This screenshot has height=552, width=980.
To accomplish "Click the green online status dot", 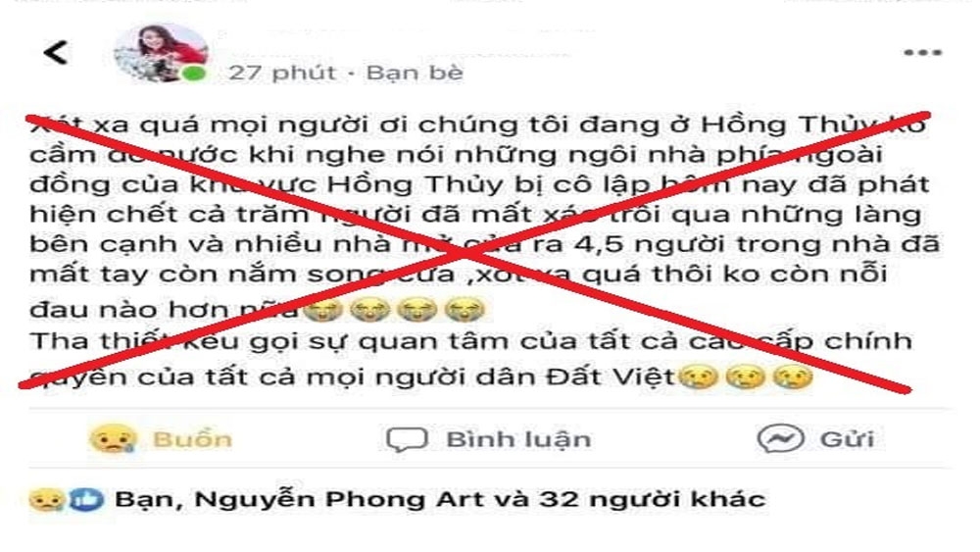I will 194,74.
